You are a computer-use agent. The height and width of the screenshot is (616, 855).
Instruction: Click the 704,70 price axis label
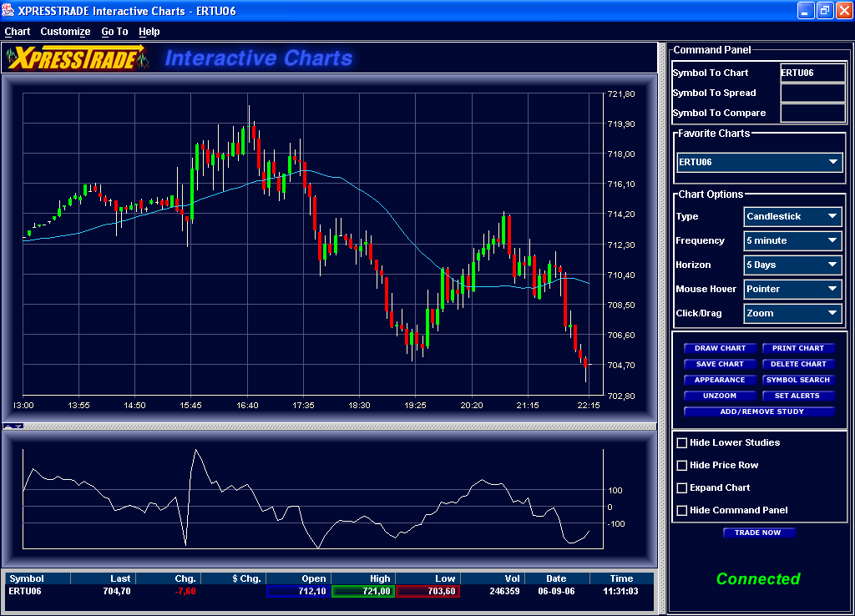pyautogui.click(x=621, y=366)
